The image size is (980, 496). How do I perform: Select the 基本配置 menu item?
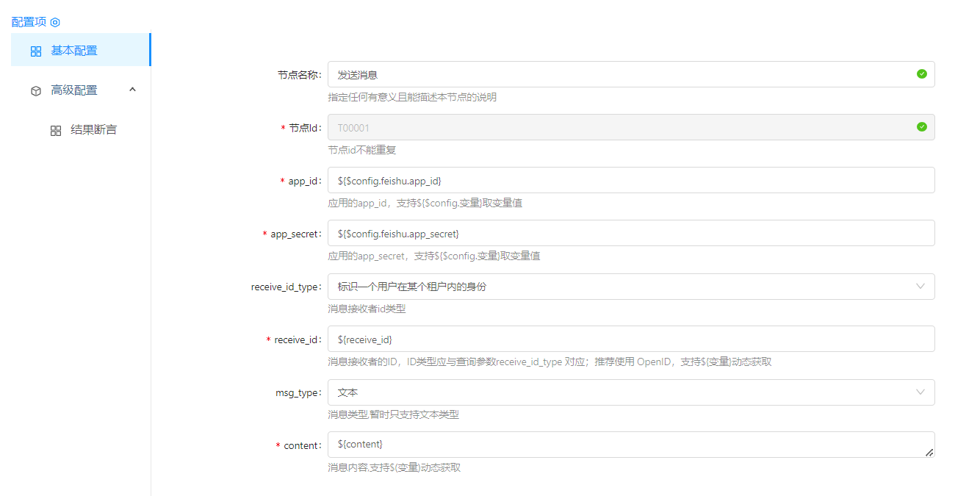pos(74,51)
